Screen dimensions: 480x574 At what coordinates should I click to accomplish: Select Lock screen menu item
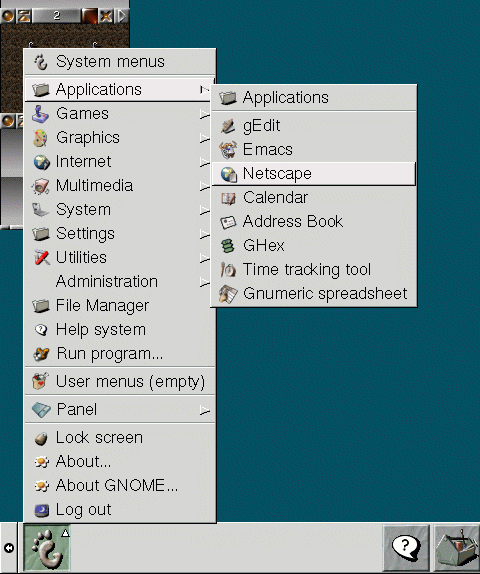(120, 437)
